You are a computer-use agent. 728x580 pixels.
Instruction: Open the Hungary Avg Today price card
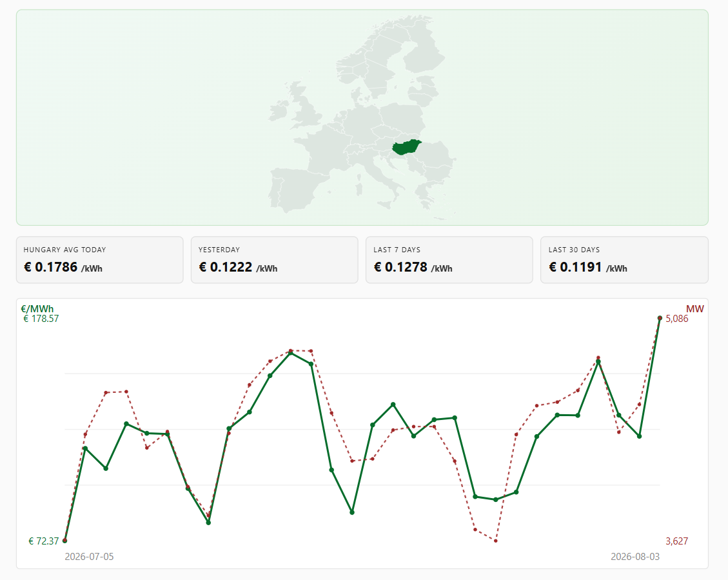(x=100, y=260)
